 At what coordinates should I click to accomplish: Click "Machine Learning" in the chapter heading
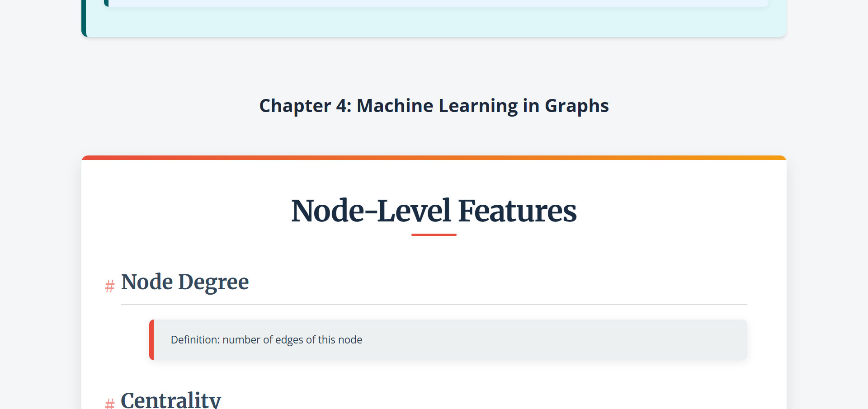(x=437, y=106)
